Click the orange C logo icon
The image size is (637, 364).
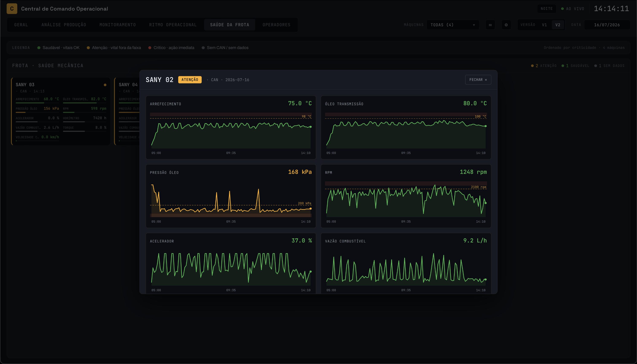pos(12,8)
